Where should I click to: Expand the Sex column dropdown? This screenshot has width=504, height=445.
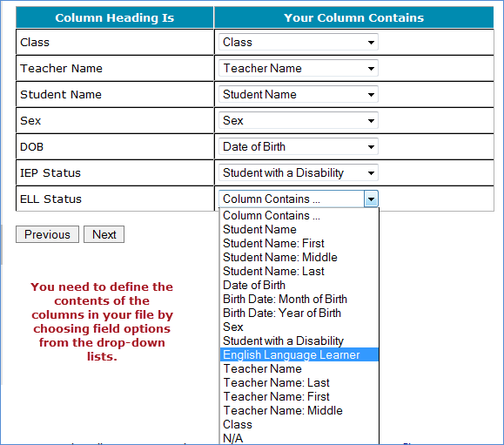click(x=299, y=120)
